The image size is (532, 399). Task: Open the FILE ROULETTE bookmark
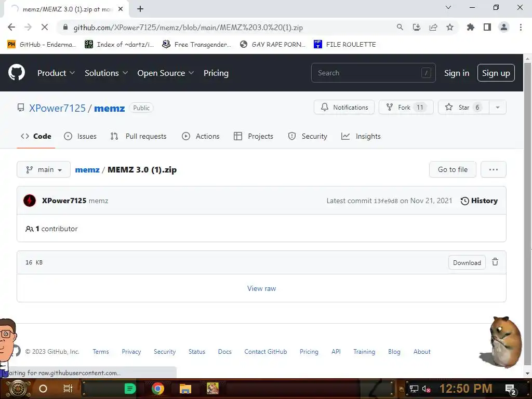tap(345, 45)
